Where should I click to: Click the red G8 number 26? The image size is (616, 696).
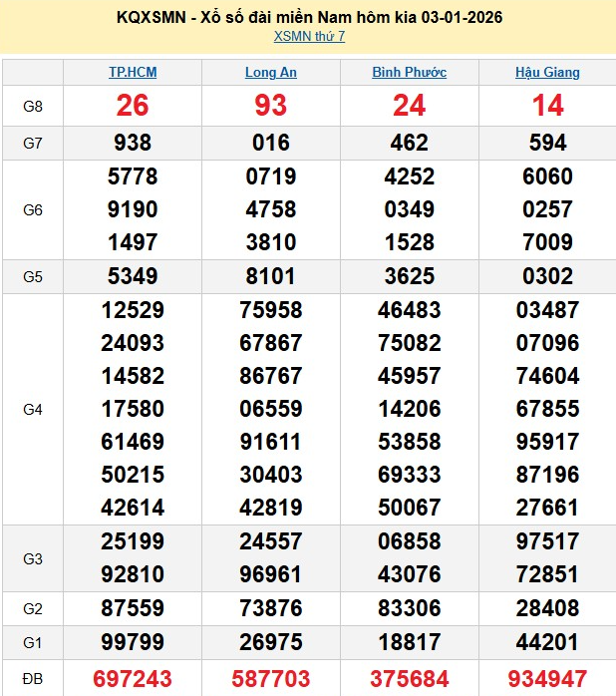click(133, 106)
